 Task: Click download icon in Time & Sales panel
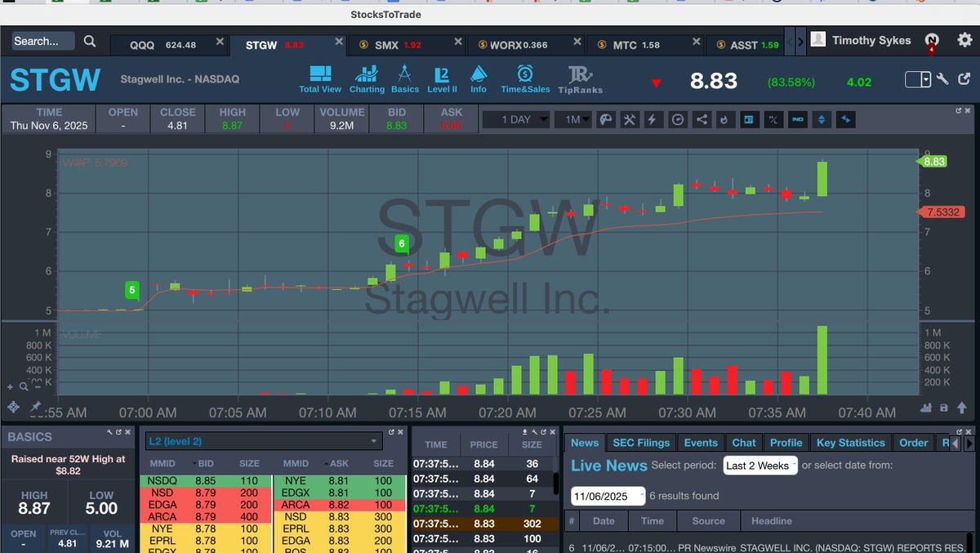click(x=523, y=431)
